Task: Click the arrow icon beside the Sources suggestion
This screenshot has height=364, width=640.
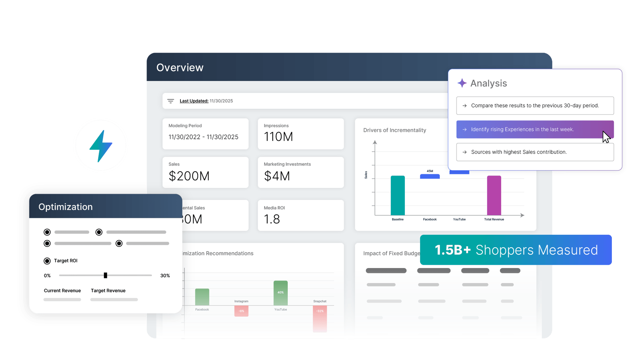Action: (465, 152)
